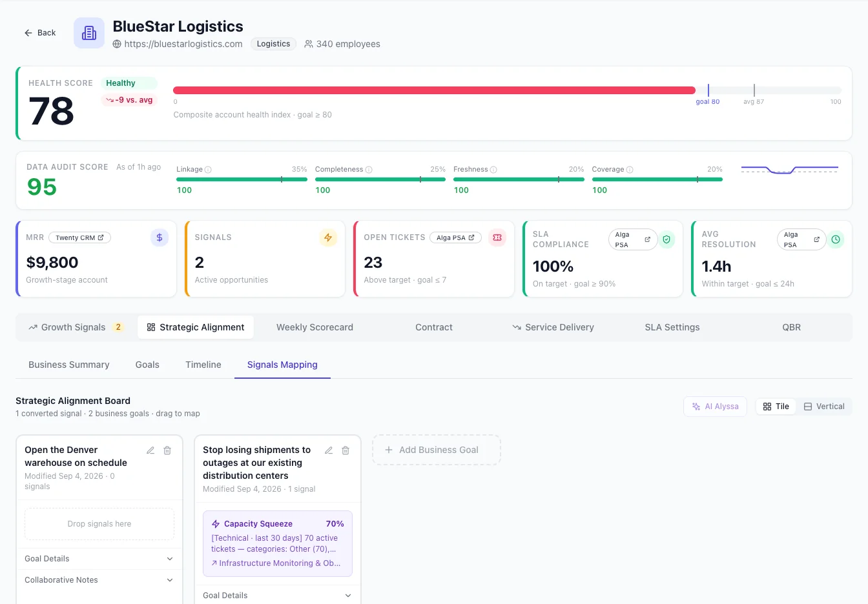Edit the Stop losing shipments goal
This screenshot has height=604, width=868.
329,450
